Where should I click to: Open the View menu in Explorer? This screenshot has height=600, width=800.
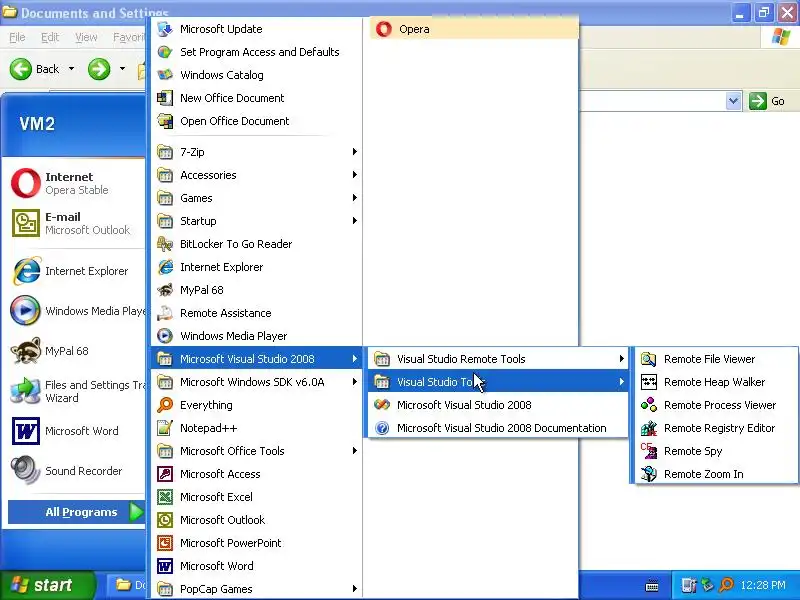(86, 37)
